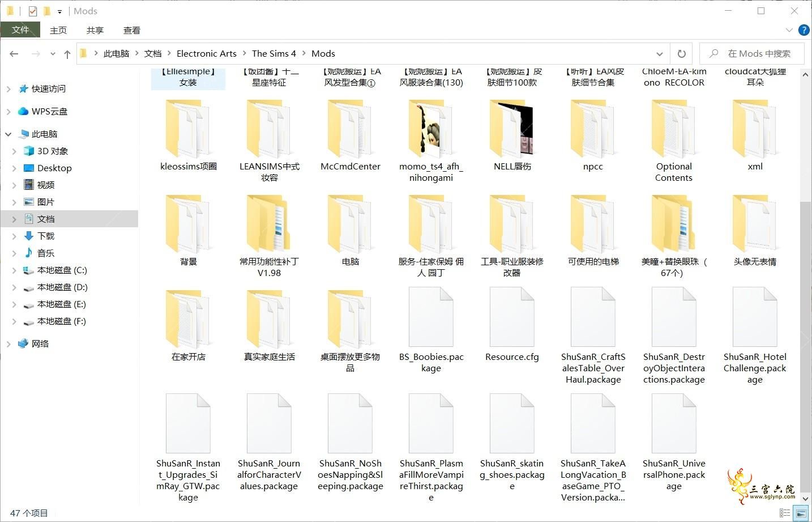Select ShuSanR_JournalforCharacterValues.package file
Image resolution: width=812 pixels, height=522 pixels.
(269, 443)
